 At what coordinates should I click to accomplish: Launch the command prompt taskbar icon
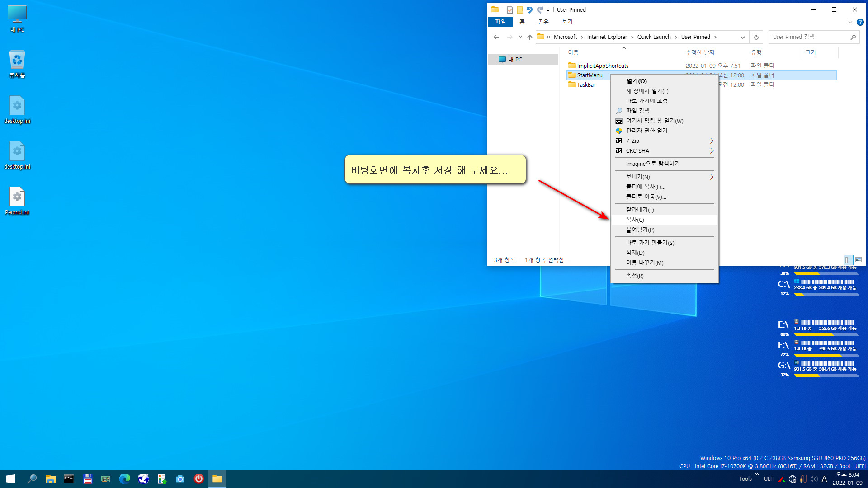[69, 479]
